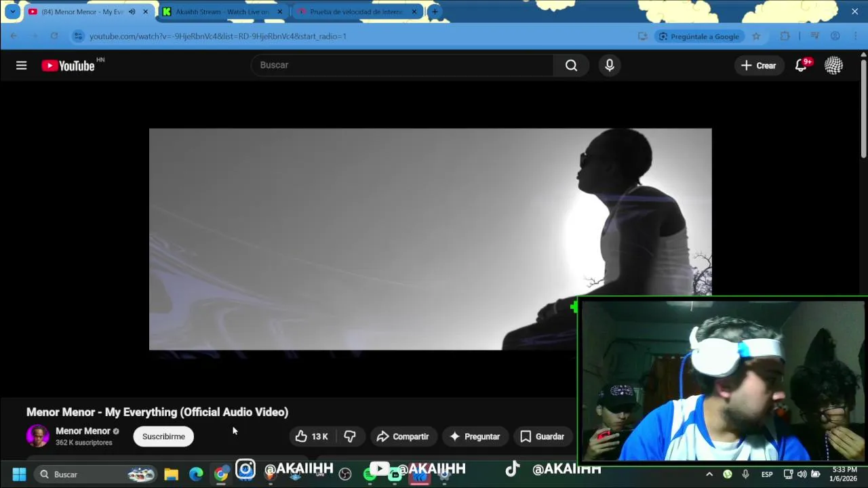Click the Suscribirme button
Viewport: 868px width, 488px height.
click(163, 436)
